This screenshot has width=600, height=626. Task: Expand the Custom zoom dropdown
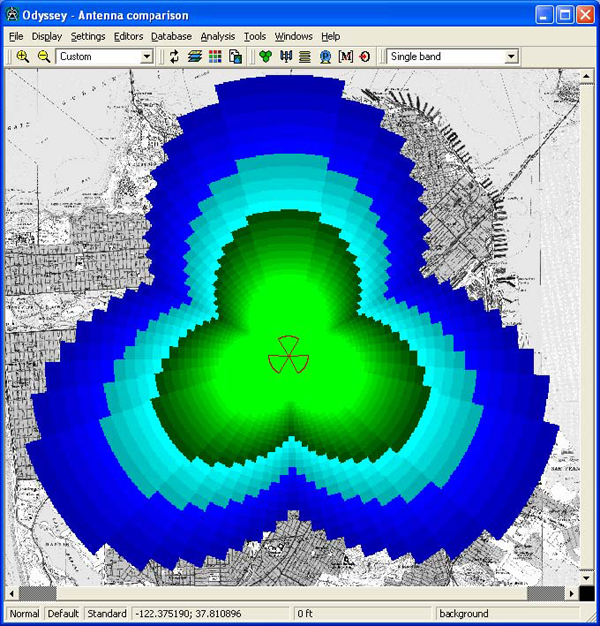click(x=147, y=57)
